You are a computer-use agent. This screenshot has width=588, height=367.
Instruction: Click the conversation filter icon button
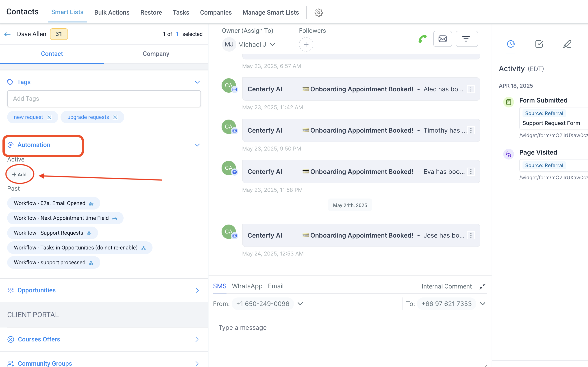[x=466, y=39]
